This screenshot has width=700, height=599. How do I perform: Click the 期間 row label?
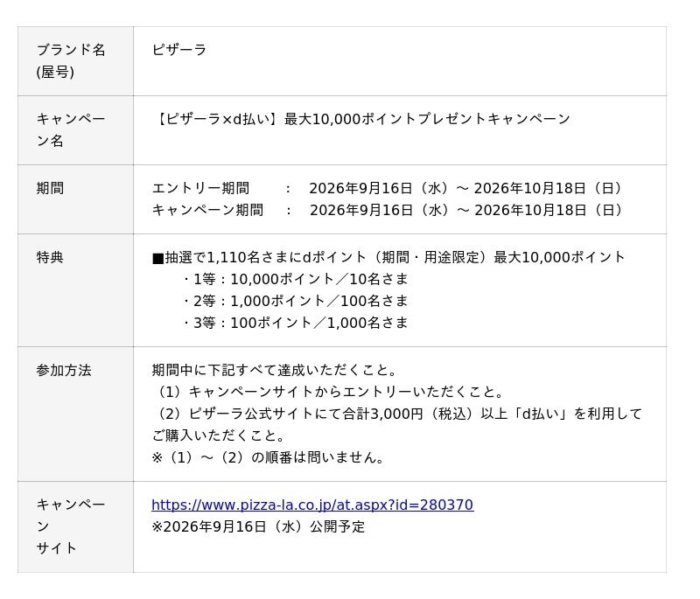(50, 188)
